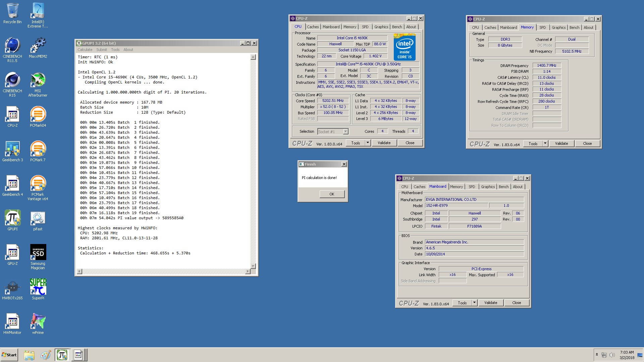Launch CINEBENCH R15 desktop icon
This screenshot has height=362, width=644.
pos(12,84)
